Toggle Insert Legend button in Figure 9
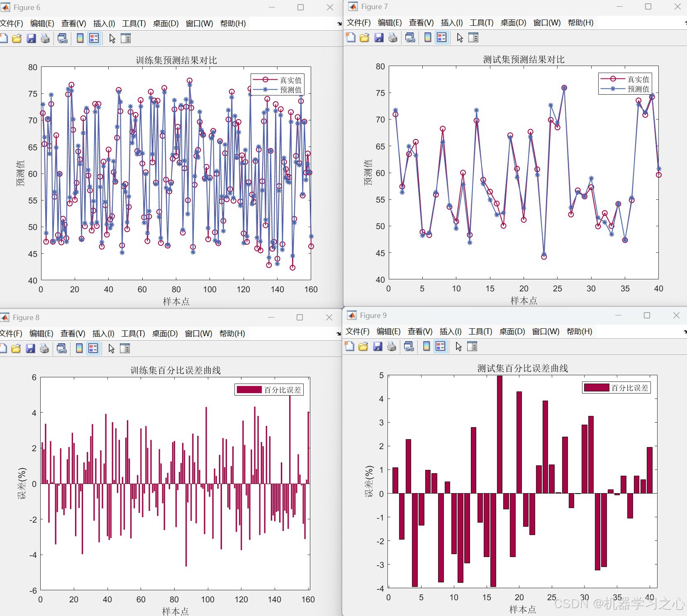 pyautogui.click(x=441, y=347)
